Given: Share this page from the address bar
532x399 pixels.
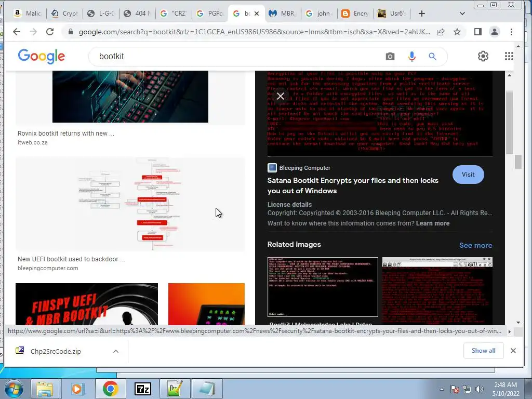Looking at the screenshot, I should click(441, 32).
